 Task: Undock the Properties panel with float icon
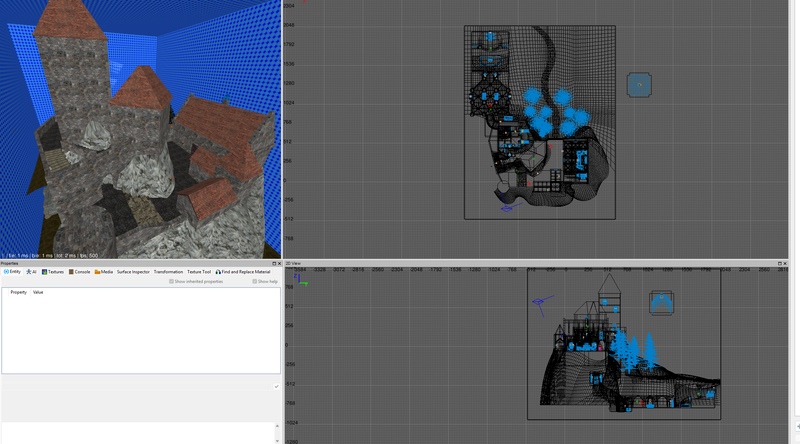tap(274, 263)
